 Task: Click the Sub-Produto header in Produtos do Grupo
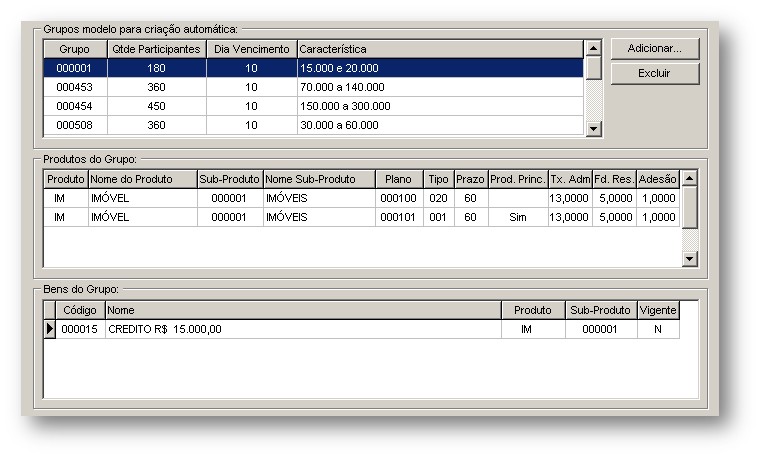[230, 179]
